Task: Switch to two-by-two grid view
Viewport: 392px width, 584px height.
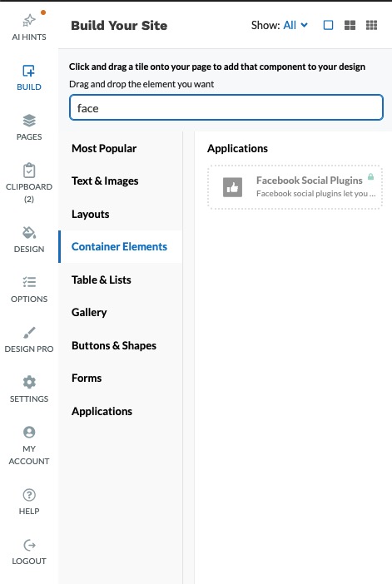Action: [350, 25]
